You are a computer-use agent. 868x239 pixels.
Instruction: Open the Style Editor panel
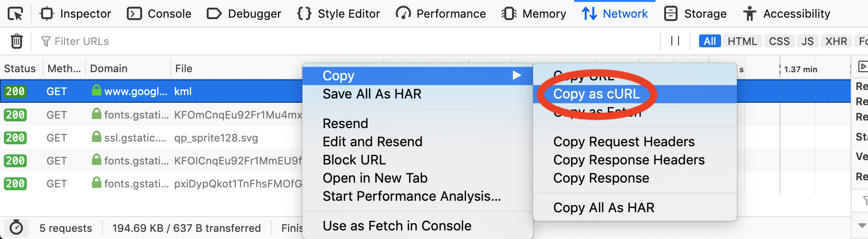click(339, 14)
